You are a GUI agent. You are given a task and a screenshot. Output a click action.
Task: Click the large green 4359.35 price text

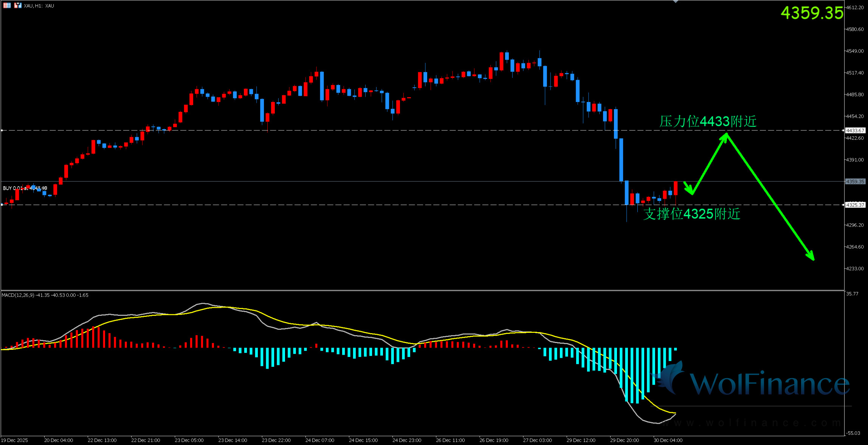(812, 13)
